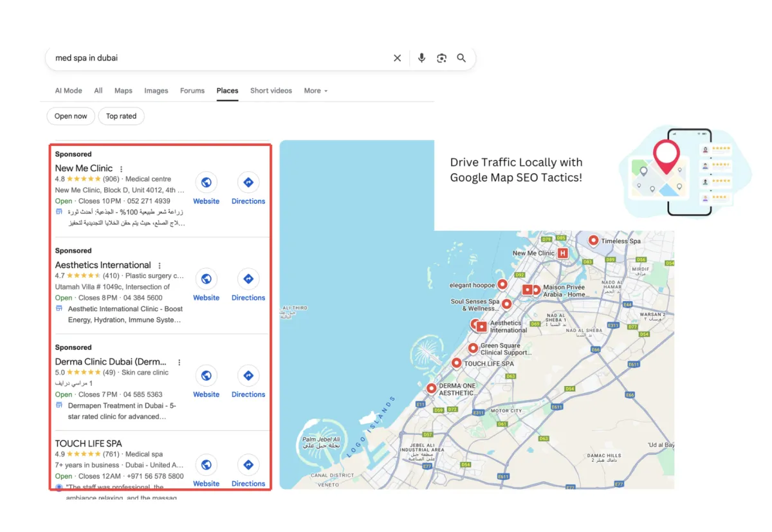
Task: Get directions to TOUCH LIFE SPA
Action: point(248,464)
